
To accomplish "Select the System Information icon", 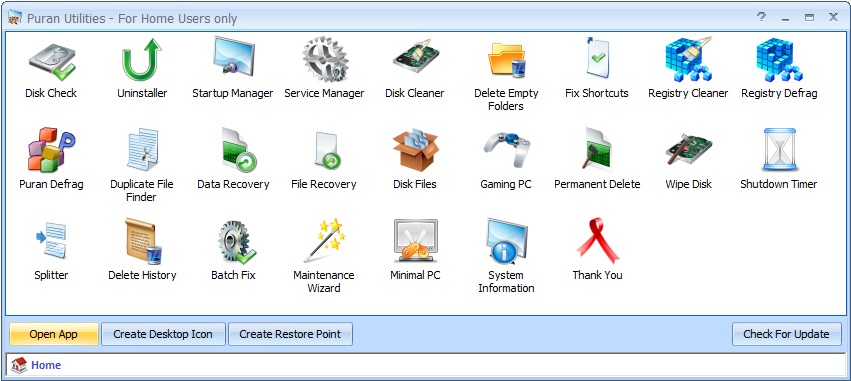I will point(506,241).
